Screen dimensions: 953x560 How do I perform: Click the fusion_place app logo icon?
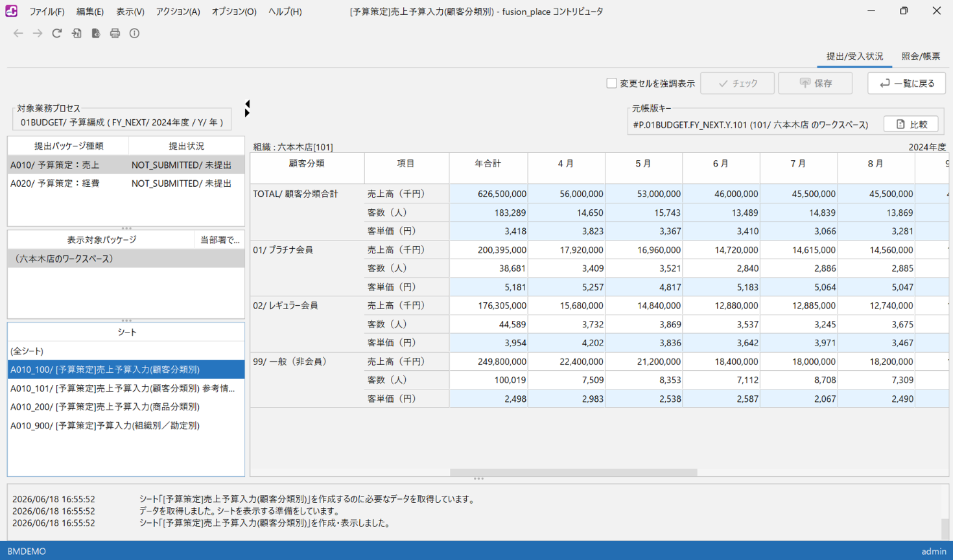[x=12, y=11]
